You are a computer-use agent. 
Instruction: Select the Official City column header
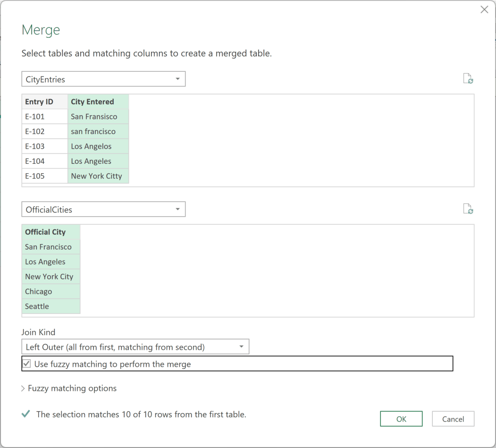[x=51, y=232]
